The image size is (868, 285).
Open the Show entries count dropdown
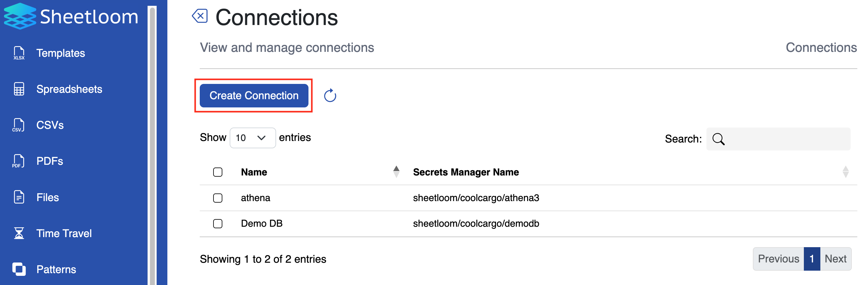(252, 138)
